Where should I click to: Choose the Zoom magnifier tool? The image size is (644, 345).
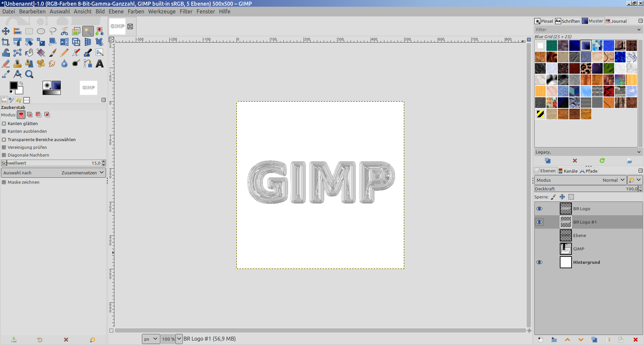click(x=29, y=74)
